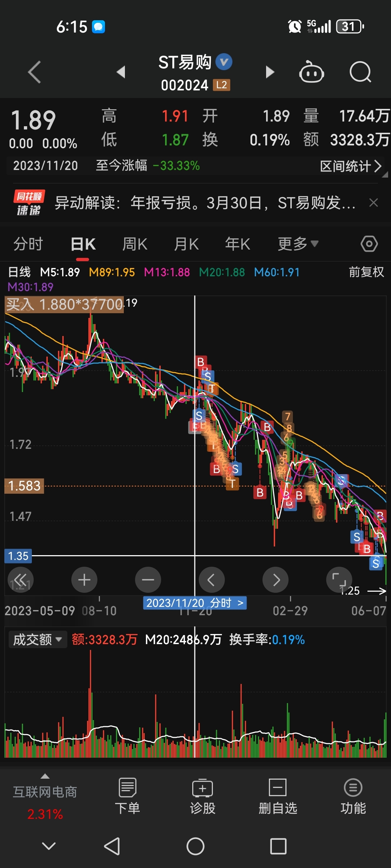The height and width of the screenshot is (868, 391).
Task: Tap the 换手率:0.19% readout
Action: tap(267, 639)
